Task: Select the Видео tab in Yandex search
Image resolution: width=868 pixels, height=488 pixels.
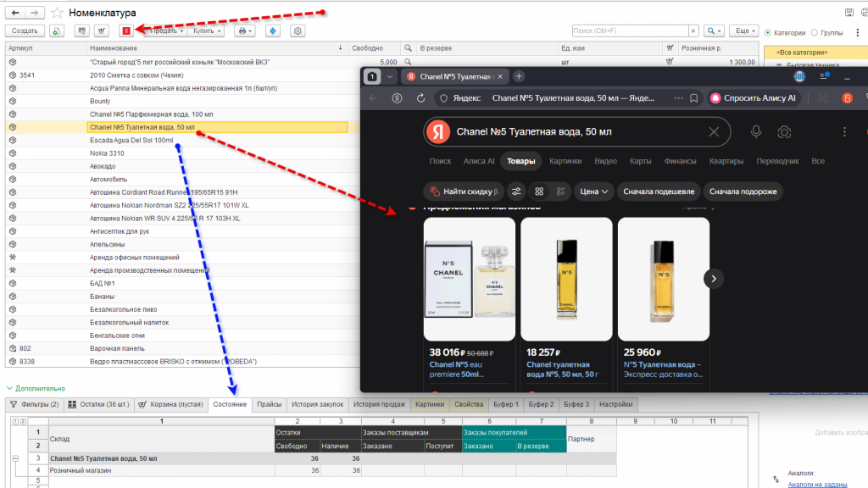Action: point(605,161)
